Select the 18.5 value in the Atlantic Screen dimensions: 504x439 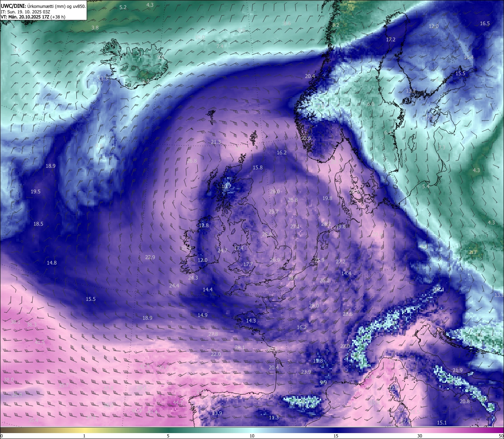coord(38,224)
